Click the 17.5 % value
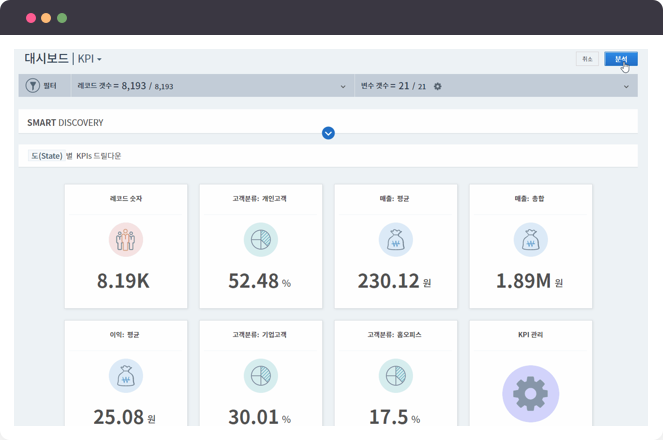The image size is (663, 440). click(395, 417)
